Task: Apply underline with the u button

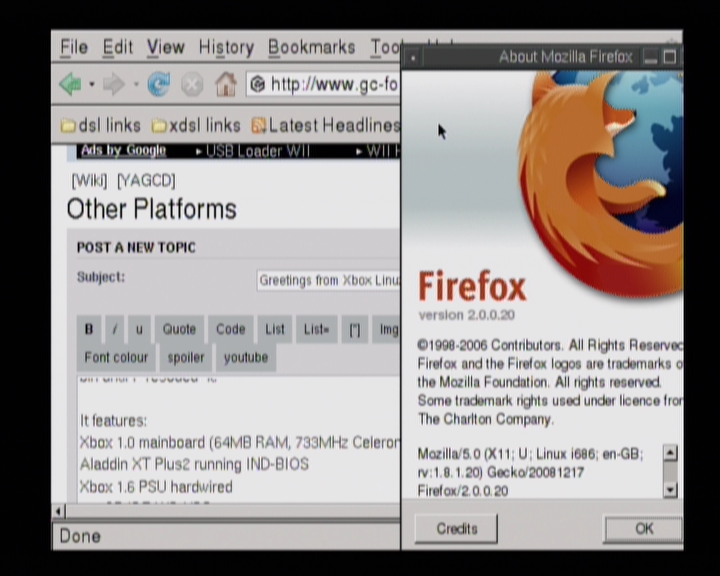Action: [139, 329]
